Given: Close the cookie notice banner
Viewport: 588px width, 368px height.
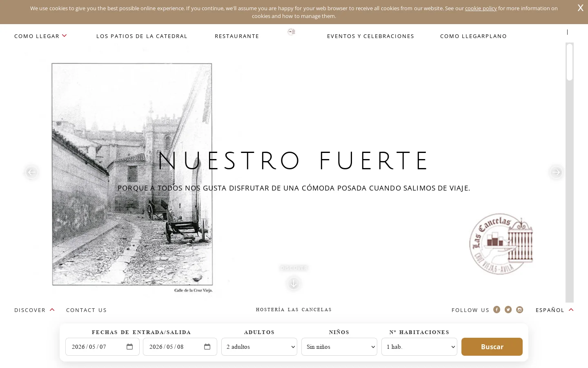Looking at the screenshot, I should [580, 8].
